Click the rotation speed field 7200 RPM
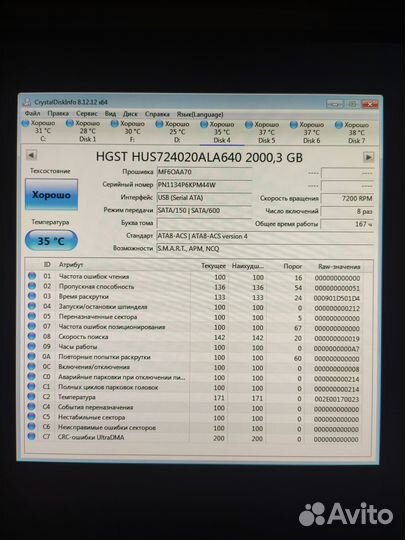Screen dimensions: 405x540 click(x=347, y=198)
